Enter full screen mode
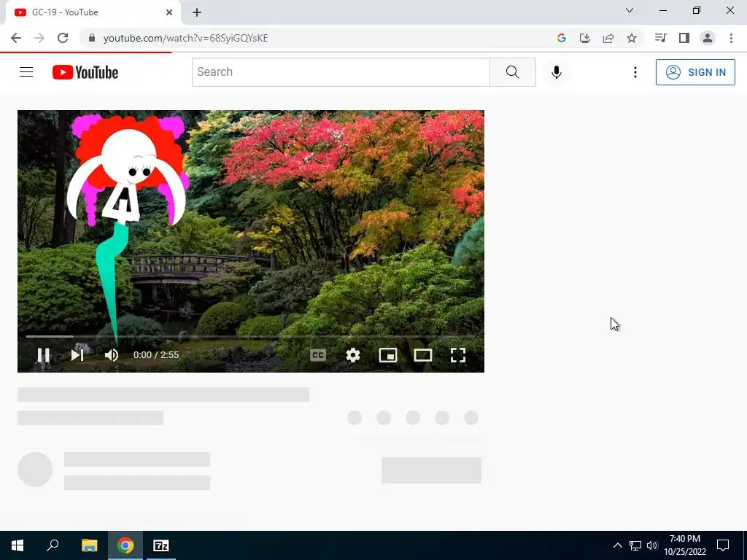 click(x=458, y=355)
